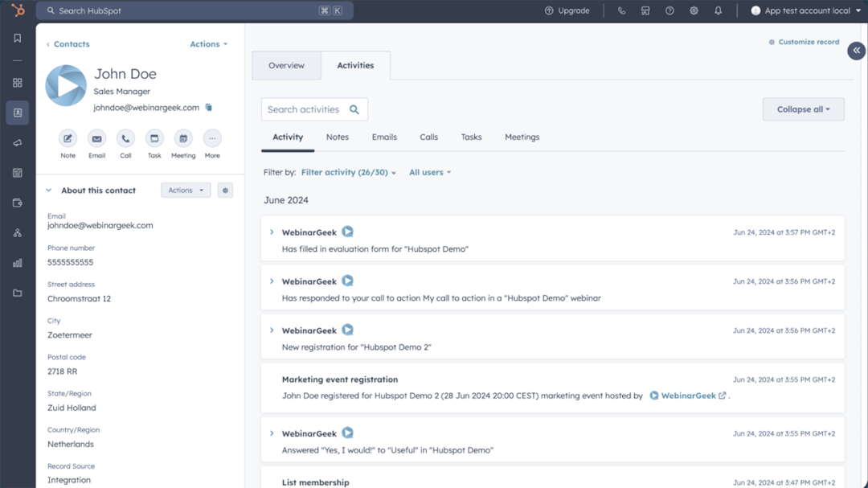Switch to the Tasks sub-tab
Viewport: 868px width, 488px height.
pos(471,137)
